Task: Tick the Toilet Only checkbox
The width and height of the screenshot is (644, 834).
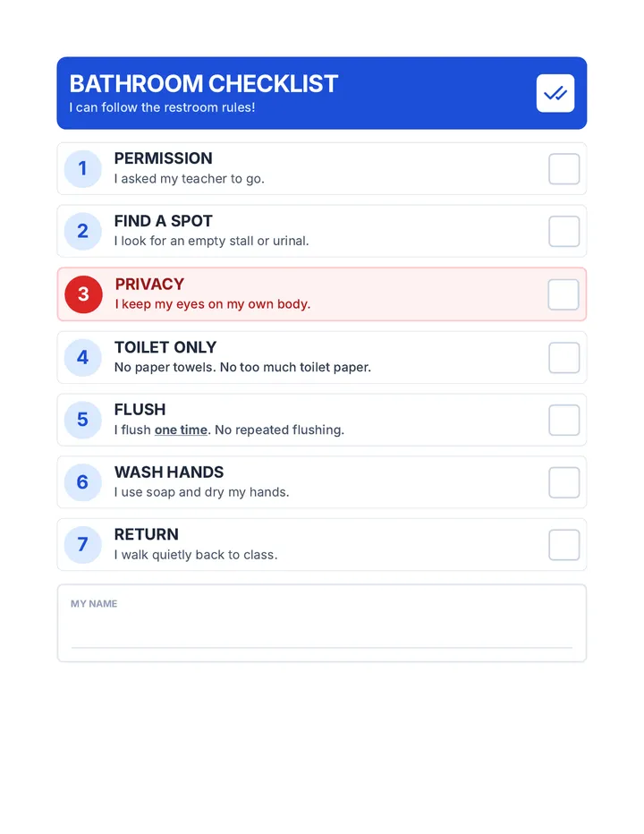Action: click(563, 357)
